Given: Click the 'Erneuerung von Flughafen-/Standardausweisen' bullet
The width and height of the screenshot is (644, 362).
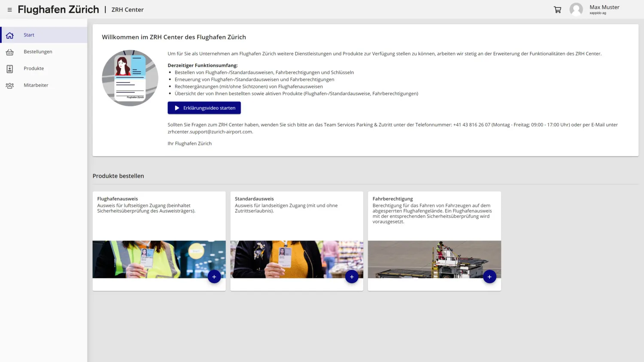Looking at the screenshot, I should click(255, 79).
